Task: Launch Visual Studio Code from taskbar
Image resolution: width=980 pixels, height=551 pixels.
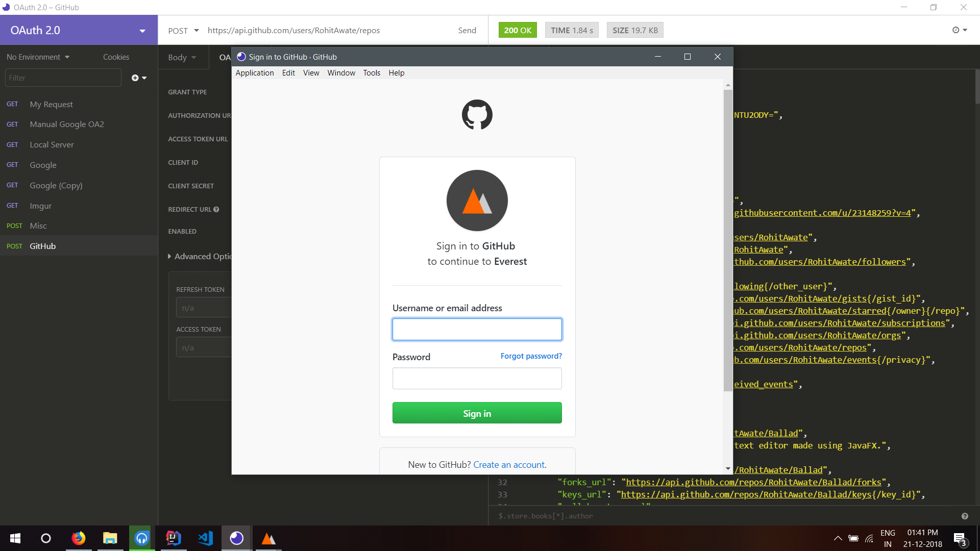Action: tap(205, 538)
